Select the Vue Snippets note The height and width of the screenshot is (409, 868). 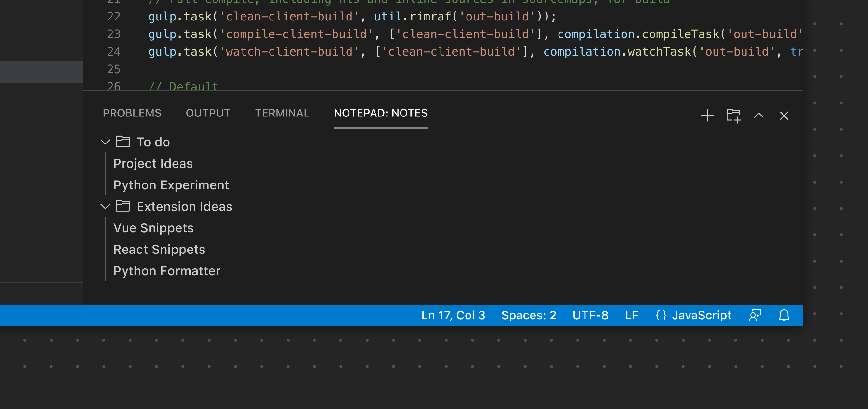coord(153,227)
